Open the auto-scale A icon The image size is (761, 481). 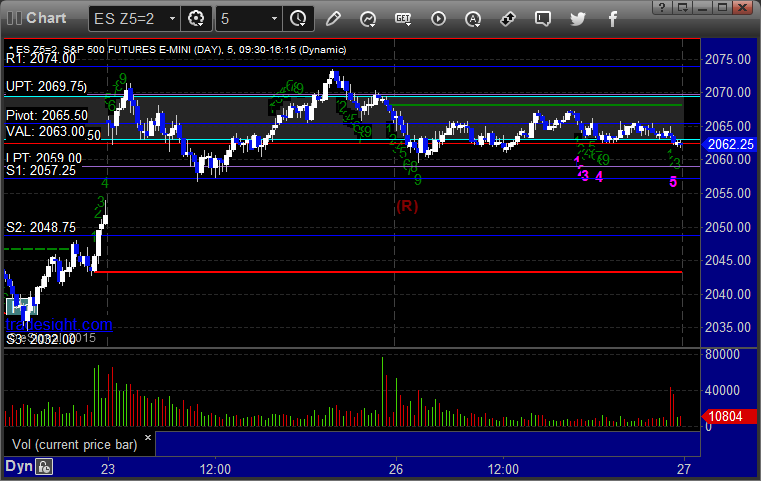[473, 19]
